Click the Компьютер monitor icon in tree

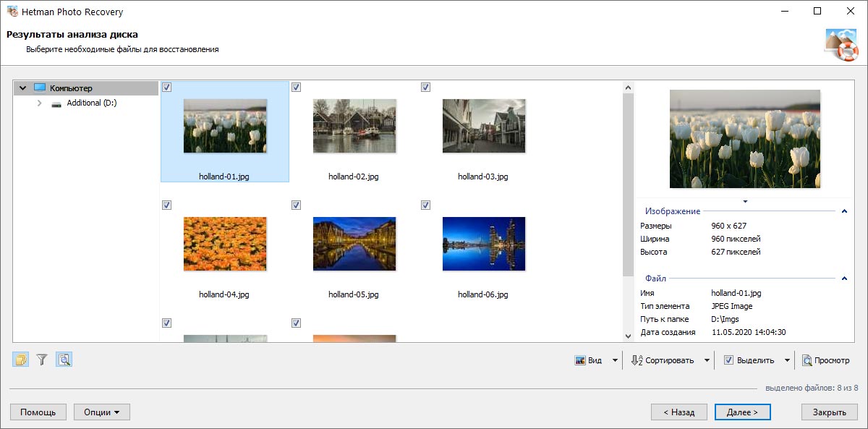40,88
